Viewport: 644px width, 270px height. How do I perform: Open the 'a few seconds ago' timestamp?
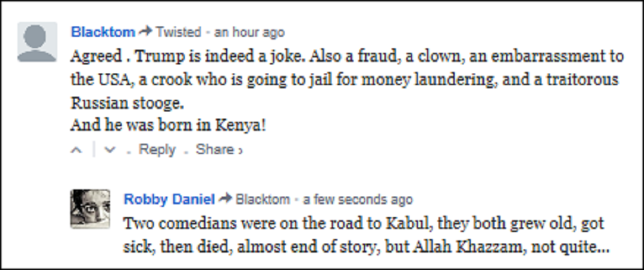point(358,199)
